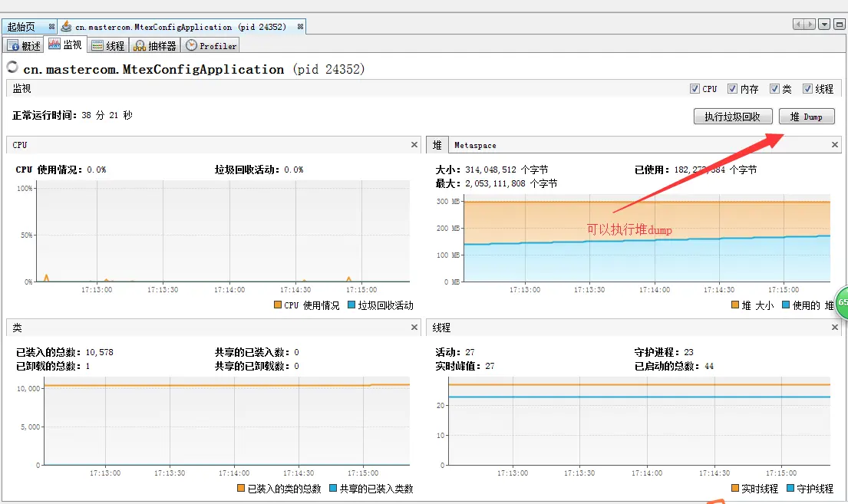Close the heap chart panel

(834, 144)
